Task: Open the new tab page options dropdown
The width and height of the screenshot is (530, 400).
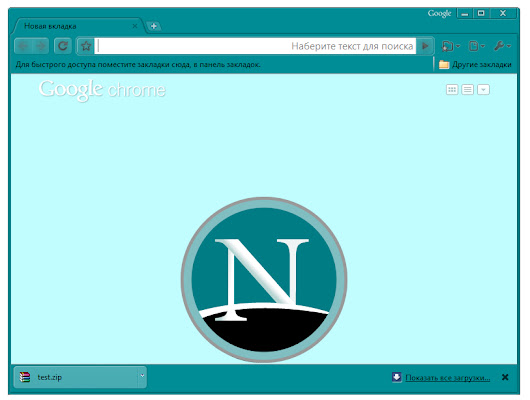Action: 483,90
